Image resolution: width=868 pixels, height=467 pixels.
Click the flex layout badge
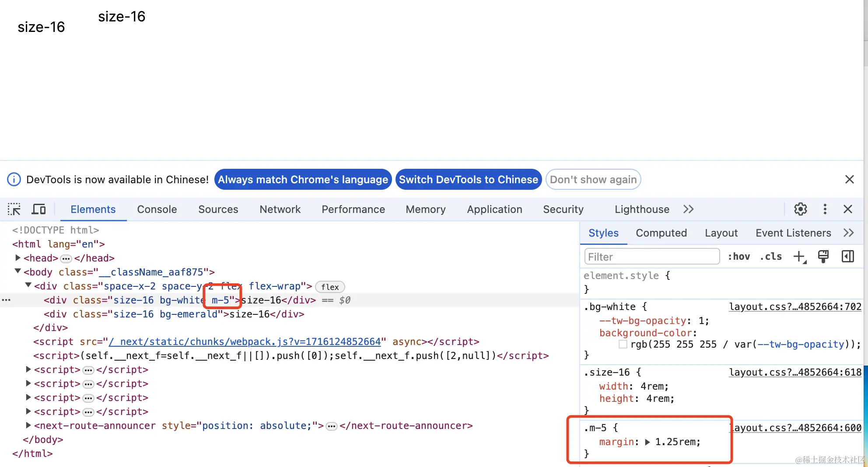(330, 287)
